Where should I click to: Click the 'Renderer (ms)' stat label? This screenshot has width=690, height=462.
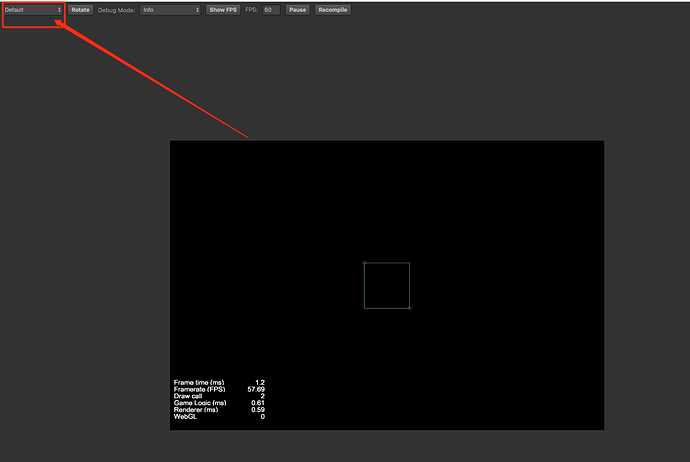(x=196, y=410)
